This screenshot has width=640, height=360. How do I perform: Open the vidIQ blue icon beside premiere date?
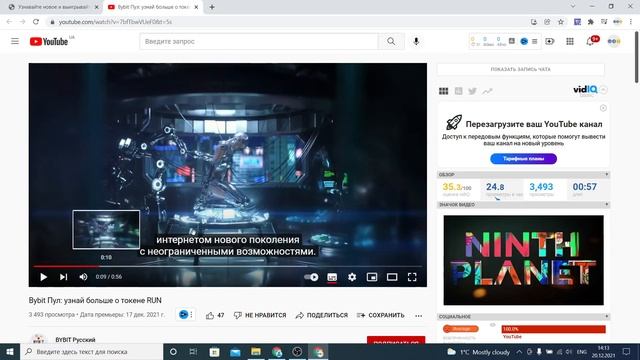[x=184, y=314]
